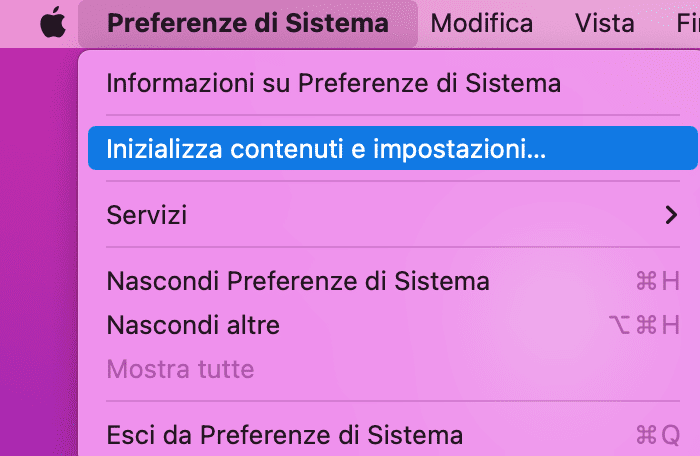
Task: Close the open Preferenze di Sistema menu title
Action: click(248, 23)
